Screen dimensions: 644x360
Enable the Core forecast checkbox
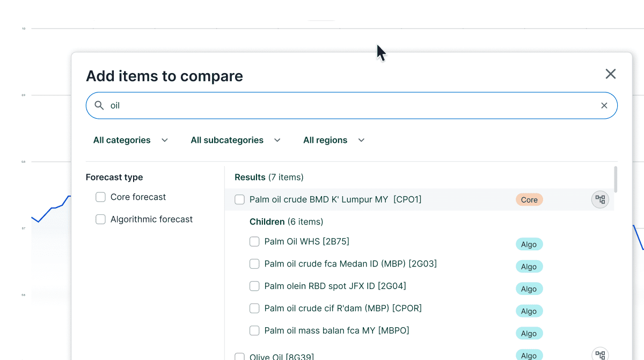(x=100, y=197)
